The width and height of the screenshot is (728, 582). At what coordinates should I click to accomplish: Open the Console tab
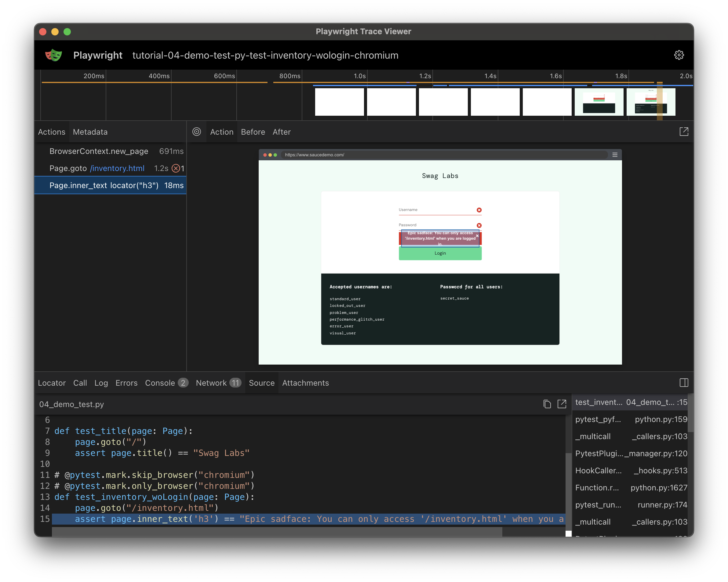(x=160, y=383)
